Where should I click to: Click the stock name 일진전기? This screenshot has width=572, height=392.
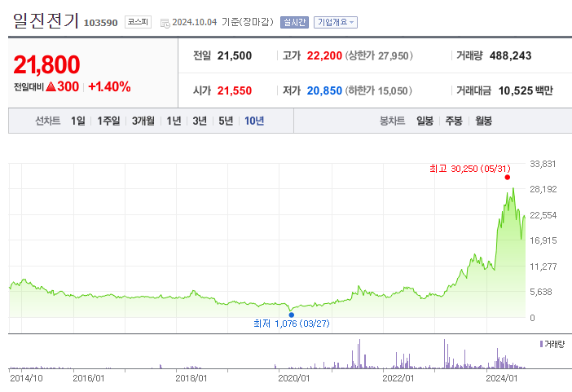pyautogui.click(x=46, y=20)
